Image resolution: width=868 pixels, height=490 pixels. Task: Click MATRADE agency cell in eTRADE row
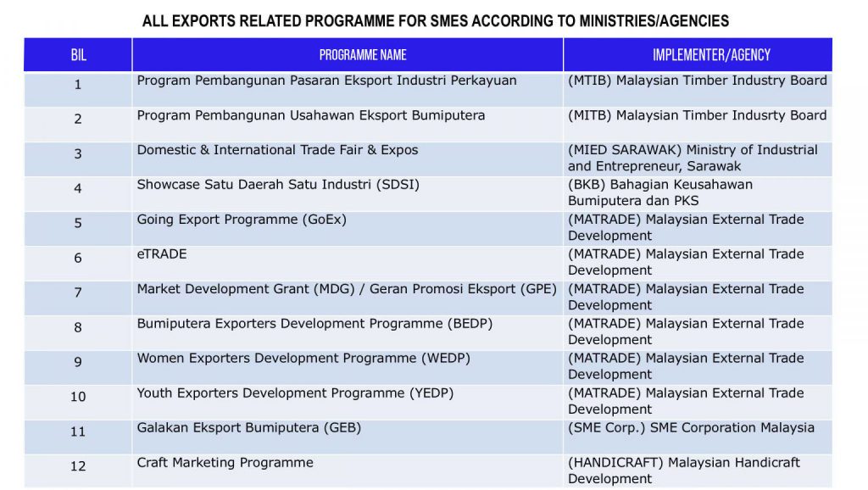click(698, 263)
